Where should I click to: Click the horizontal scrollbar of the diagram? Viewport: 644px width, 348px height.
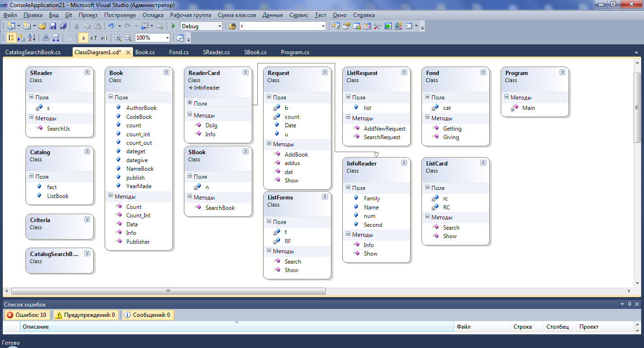[x=168, y=291]
